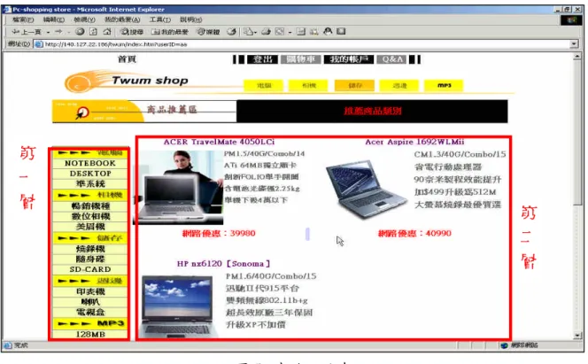Open the 檔案(F) menu

click(23, 19)
